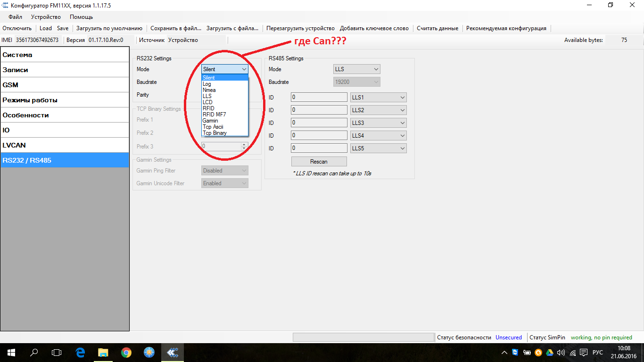Open the LLS1 sensor dropdown
The width and height of the screenshot is (644, 362).
[x=378, y=98]
